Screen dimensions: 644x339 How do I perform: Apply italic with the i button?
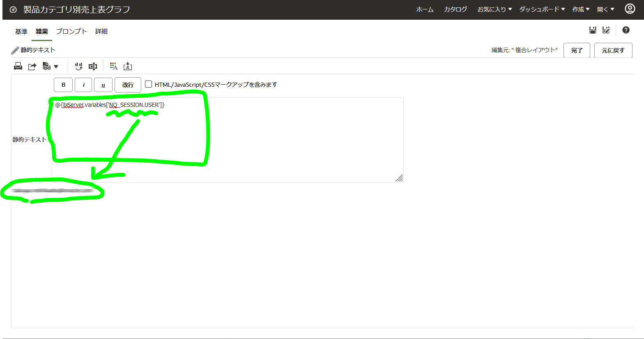coord(83,85)
